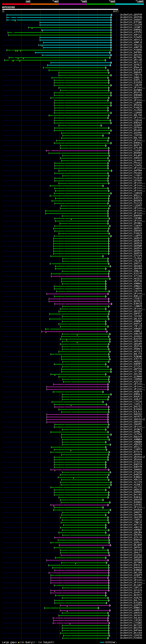The width and height of the screenshot is (146, 644).
Task: Select the label UniRef100_C8VQ39
Action: click(x=131, y=635)
